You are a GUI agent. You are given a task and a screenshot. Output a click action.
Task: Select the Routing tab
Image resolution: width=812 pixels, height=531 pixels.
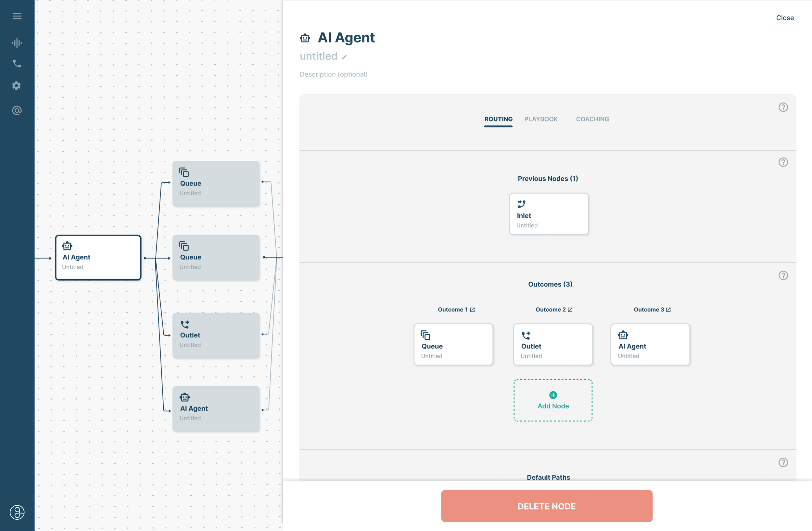tap(498, 119)
